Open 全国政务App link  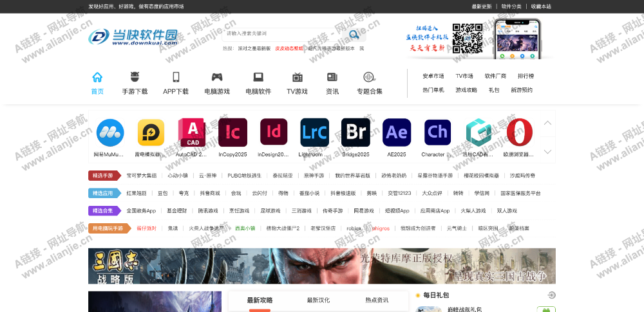coord(141,211)
